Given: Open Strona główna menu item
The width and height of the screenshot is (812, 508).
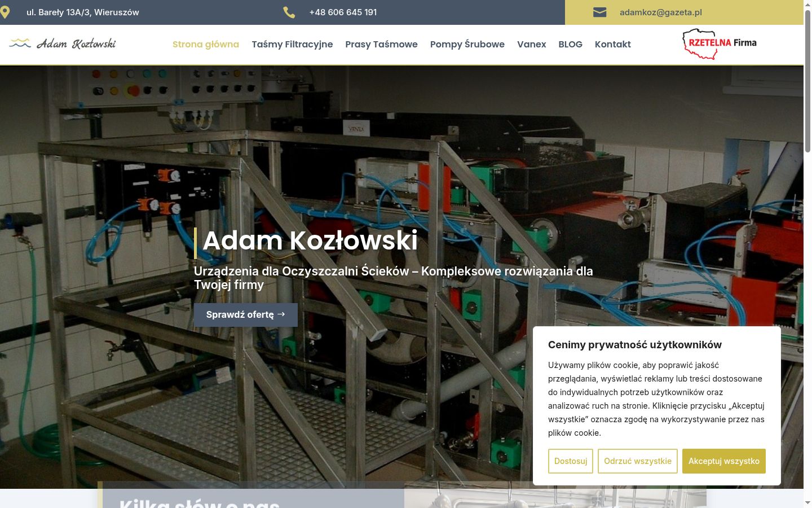Looking at the screenshot, I should [x=206, y=44].
